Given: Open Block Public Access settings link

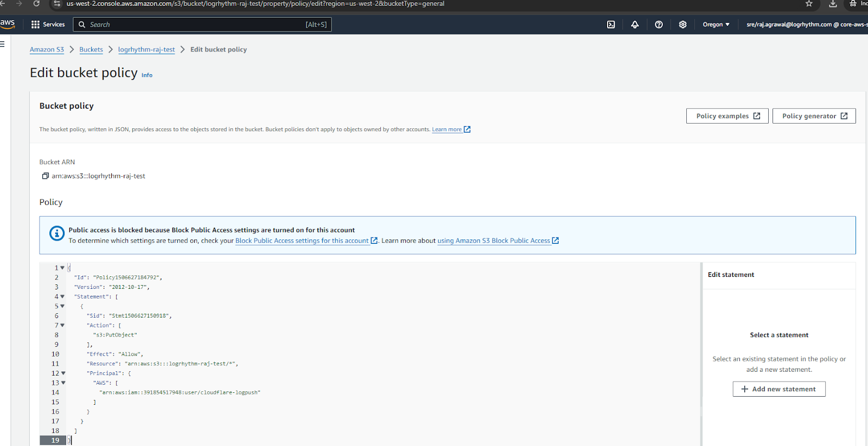Looking at the screenshot, I should tap(302, 241).
